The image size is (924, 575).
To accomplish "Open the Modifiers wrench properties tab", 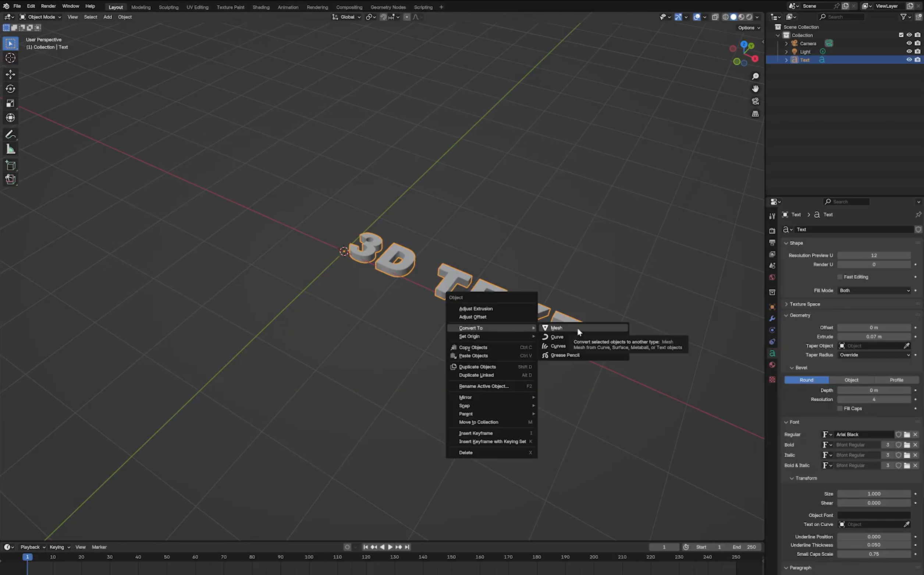I will [x=772, y=319].
